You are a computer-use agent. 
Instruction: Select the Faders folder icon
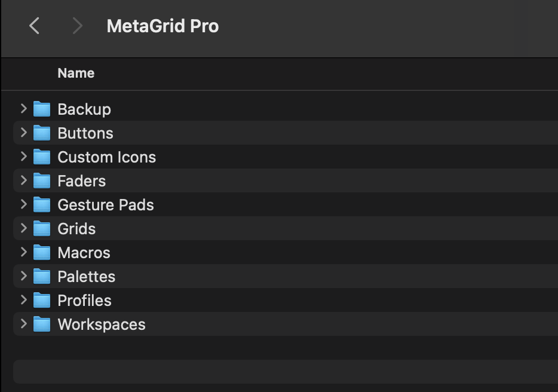point(42,180)
